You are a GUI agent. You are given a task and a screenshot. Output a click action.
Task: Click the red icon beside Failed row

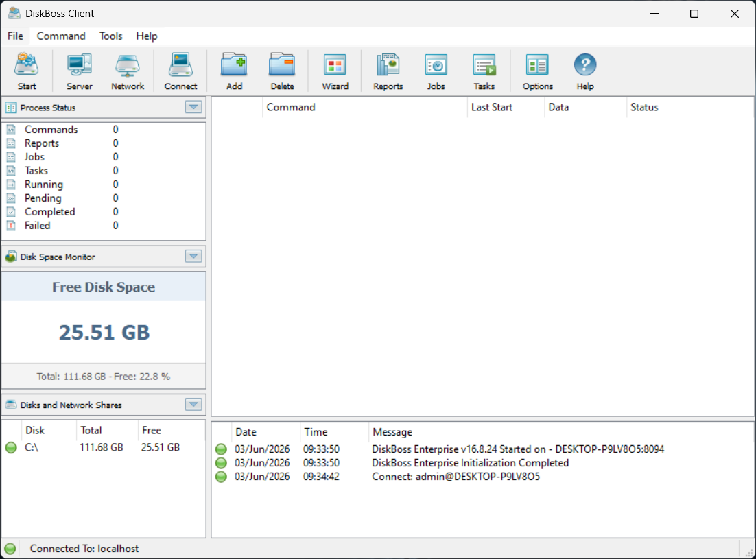pos(11,226)
